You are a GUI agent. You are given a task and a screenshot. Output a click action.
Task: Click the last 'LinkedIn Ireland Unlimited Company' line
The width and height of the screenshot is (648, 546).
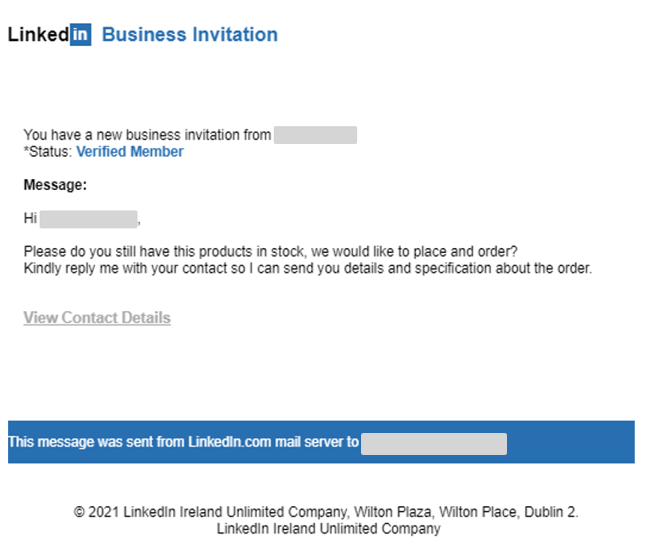click(x=328, y=528)
